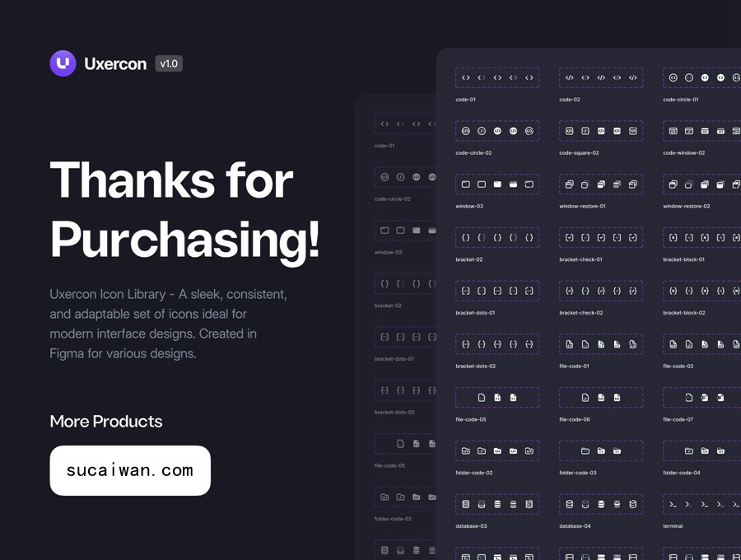Click the first database-03 icon
Screen dimensions: 741x560
point(466,504)
